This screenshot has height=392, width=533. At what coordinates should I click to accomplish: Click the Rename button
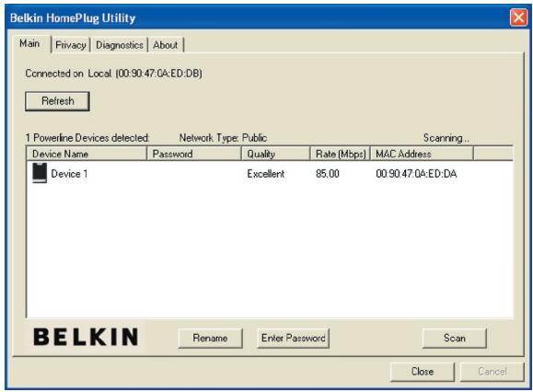click(210, 338)
